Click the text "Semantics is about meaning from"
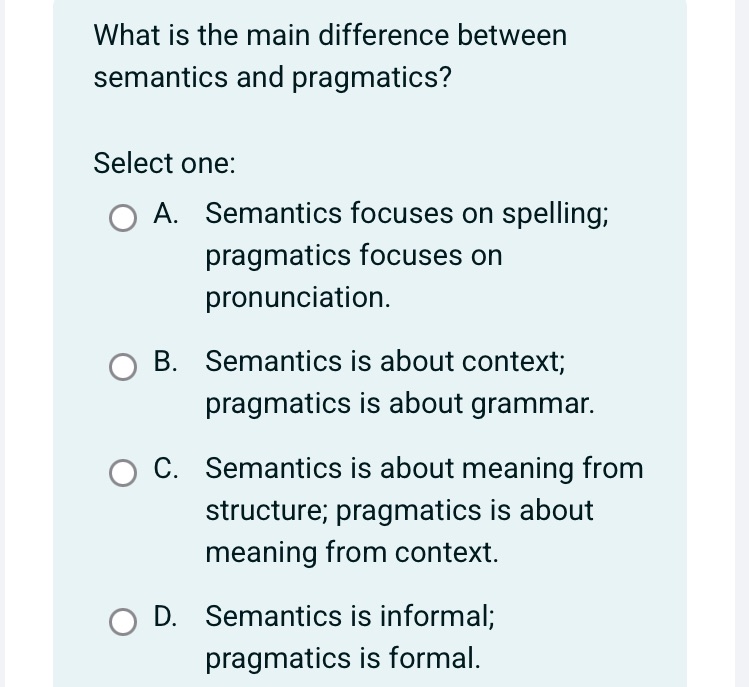Screen dimensions: 749x687 tap(424, 468)
